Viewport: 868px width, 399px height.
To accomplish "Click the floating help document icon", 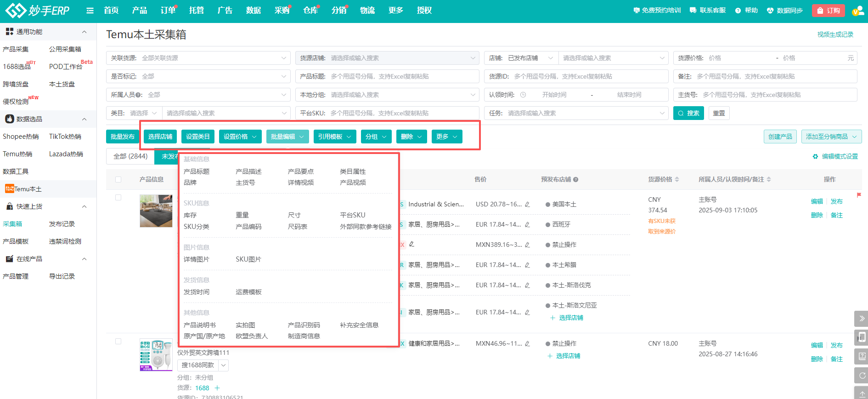I will [862, 356].
